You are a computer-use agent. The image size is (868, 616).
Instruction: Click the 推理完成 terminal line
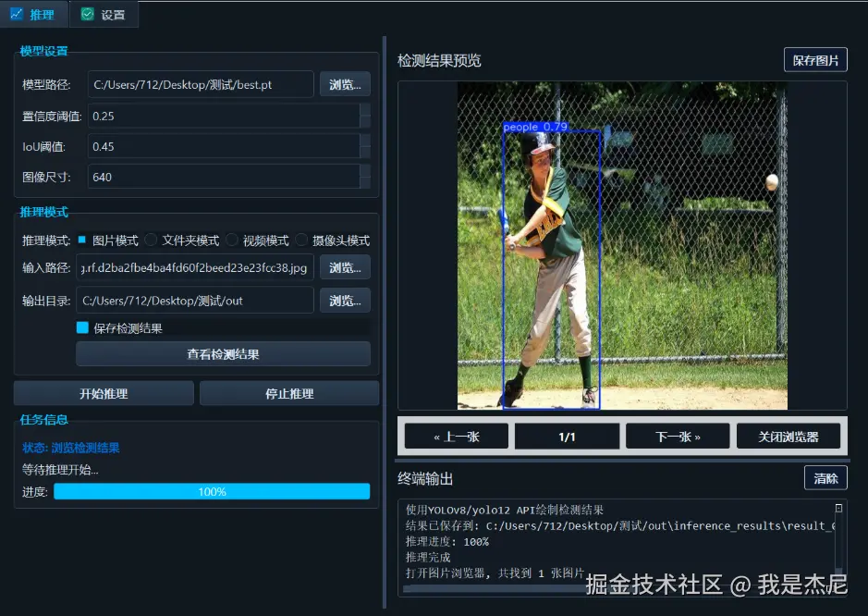click(428, 558)
